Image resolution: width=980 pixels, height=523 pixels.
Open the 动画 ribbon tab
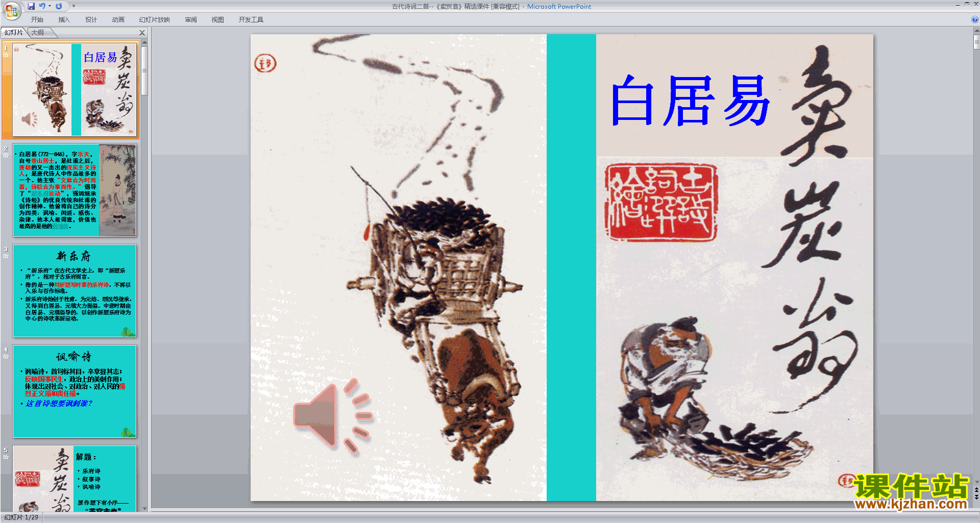point(118,19)
